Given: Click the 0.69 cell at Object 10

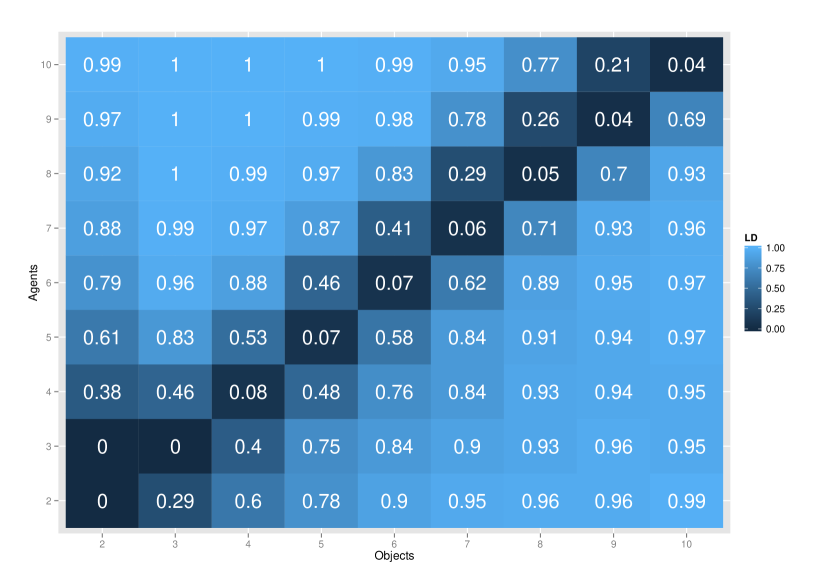Looking at the screenshot, I should pos(686,120).
